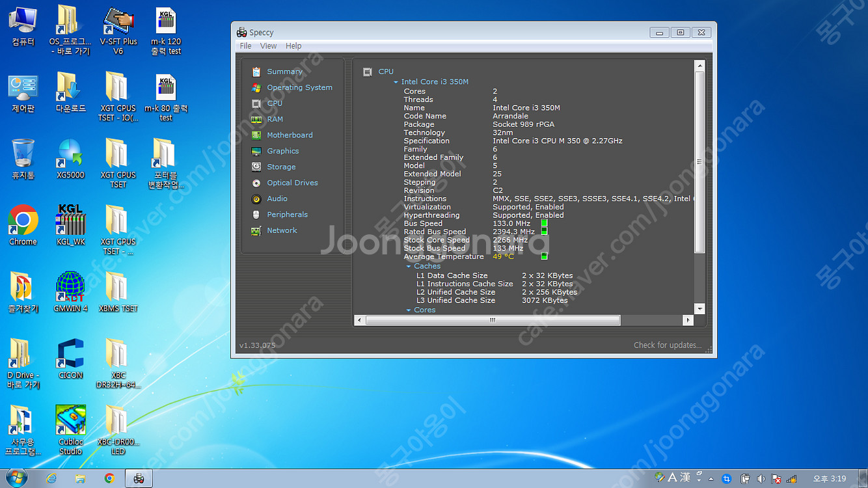The height and width of the screenshot is (488, 868).
Task: Click the Technology value 32nm
Action: (x=502, y=133)
